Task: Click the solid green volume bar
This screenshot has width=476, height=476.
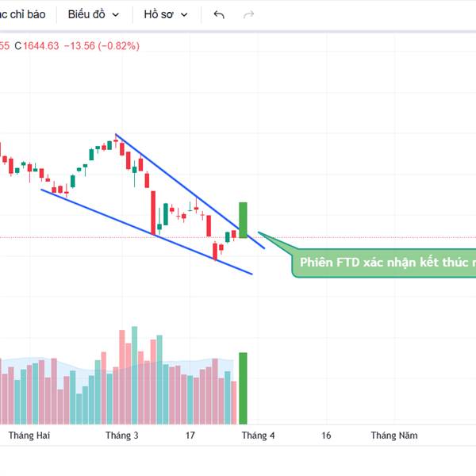Action: (244, 387)
